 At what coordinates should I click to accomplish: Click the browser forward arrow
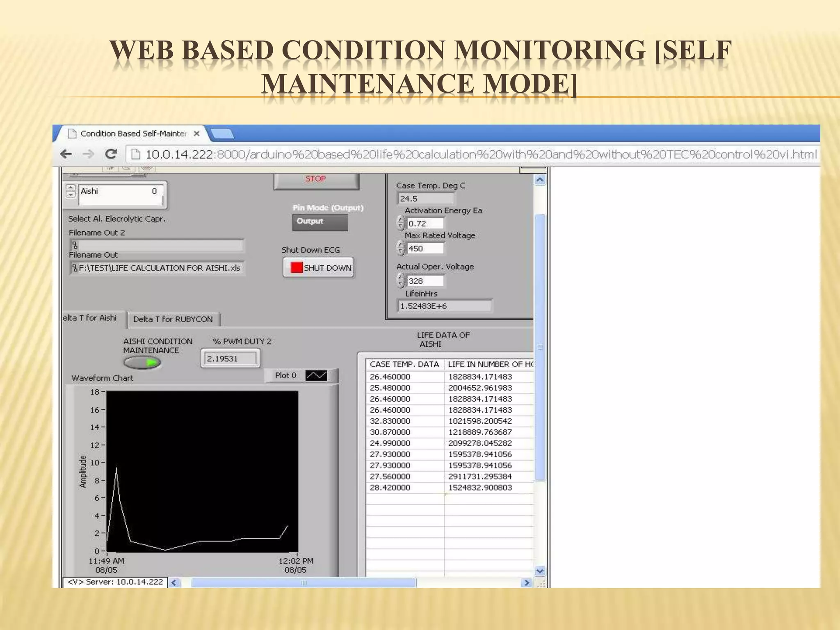pos(88,154)
